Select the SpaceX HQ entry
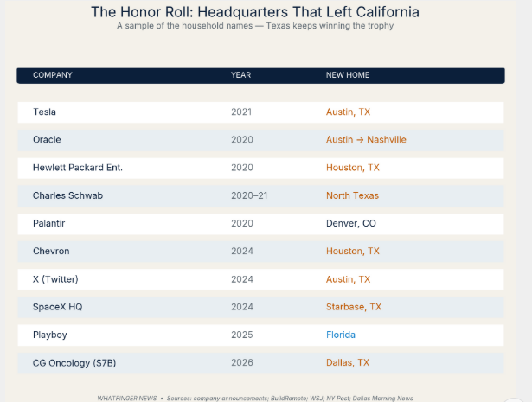The image size is (532, 402). (x=58, y=307)
